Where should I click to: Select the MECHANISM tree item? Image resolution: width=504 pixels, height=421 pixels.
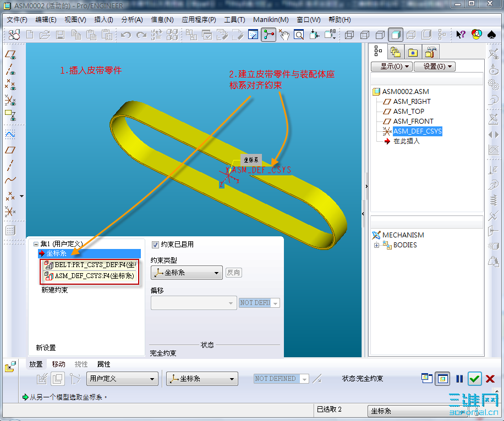coord(403,235)
